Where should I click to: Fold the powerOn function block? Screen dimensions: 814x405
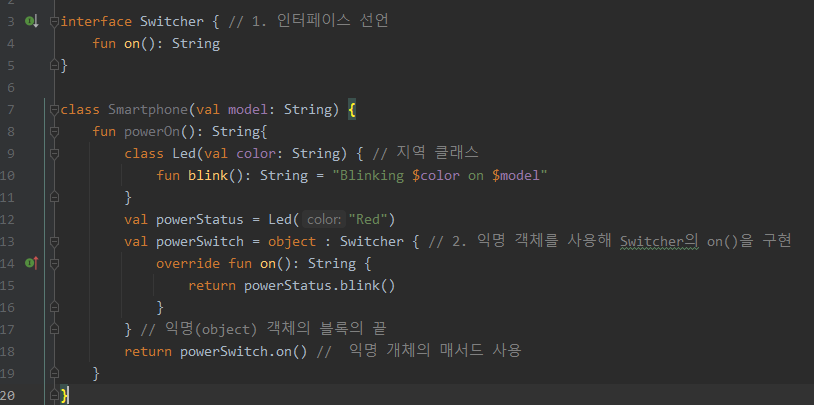point(54,131)
